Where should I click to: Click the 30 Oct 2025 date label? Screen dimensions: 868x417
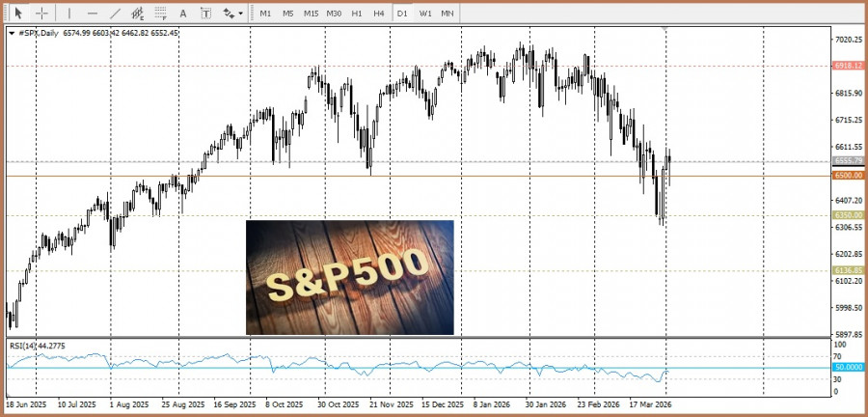click(339, 404)
